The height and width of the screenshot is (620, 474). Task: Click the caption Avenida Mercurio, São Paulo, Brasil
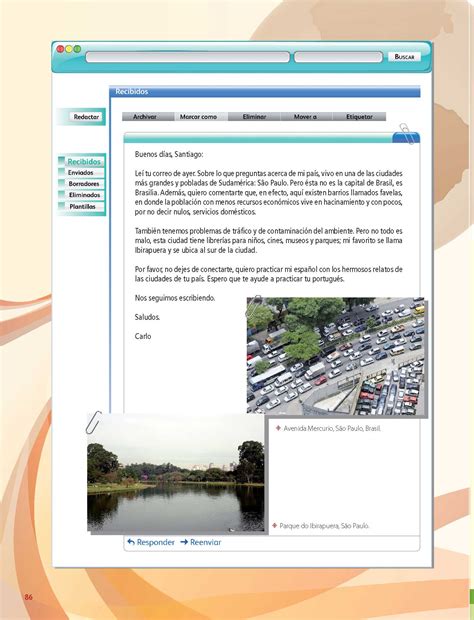pyautogui.click(x=332, y=428)
